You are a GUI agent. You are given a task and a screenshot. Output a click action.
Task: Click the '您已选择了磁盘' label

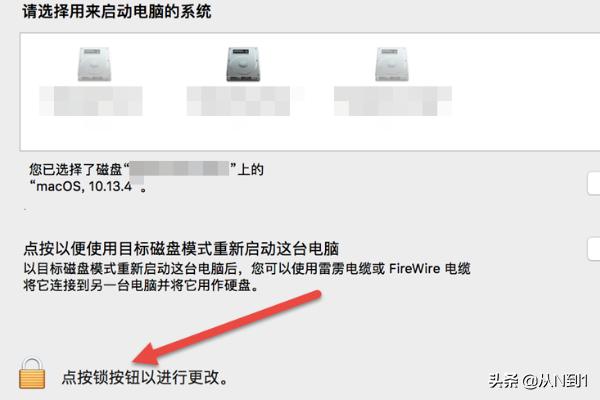[x=75, y=169]
